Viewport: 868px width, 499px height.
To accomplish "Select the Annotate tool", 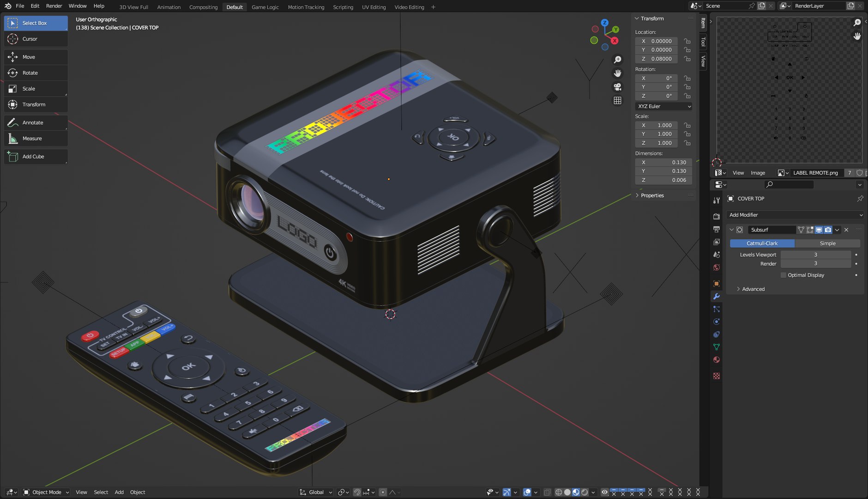I will (x=36, y=122).
